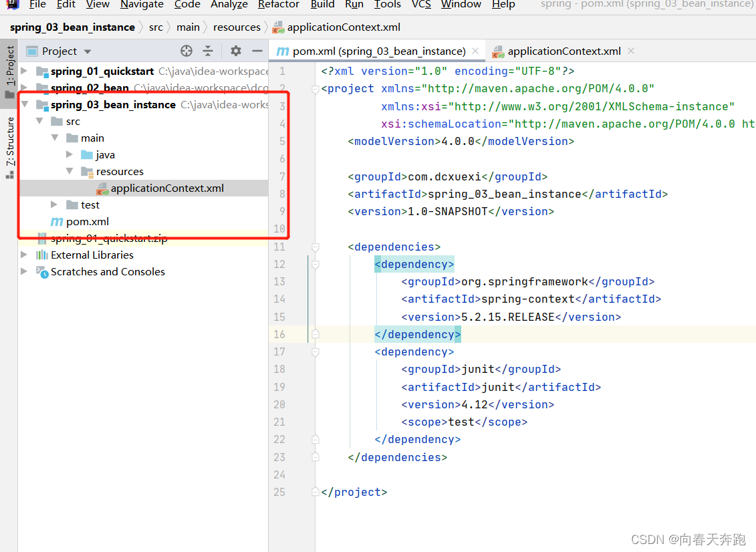Select External Libraries in tree
The width and height of the screenshot is (756, 552).
click(92, 255)
